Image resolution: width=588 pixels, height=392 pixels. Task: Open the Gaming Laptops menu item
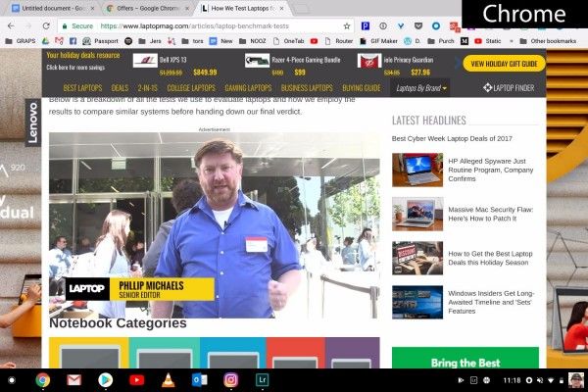point(248,88)
